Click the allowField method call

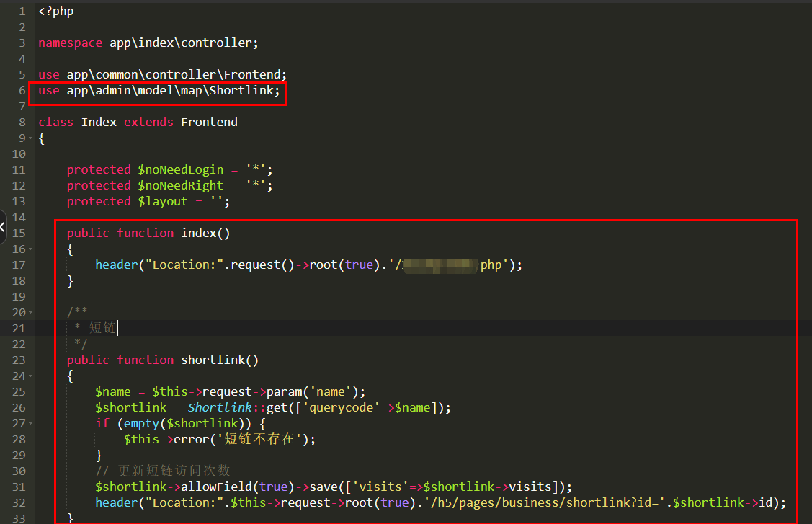216,487
